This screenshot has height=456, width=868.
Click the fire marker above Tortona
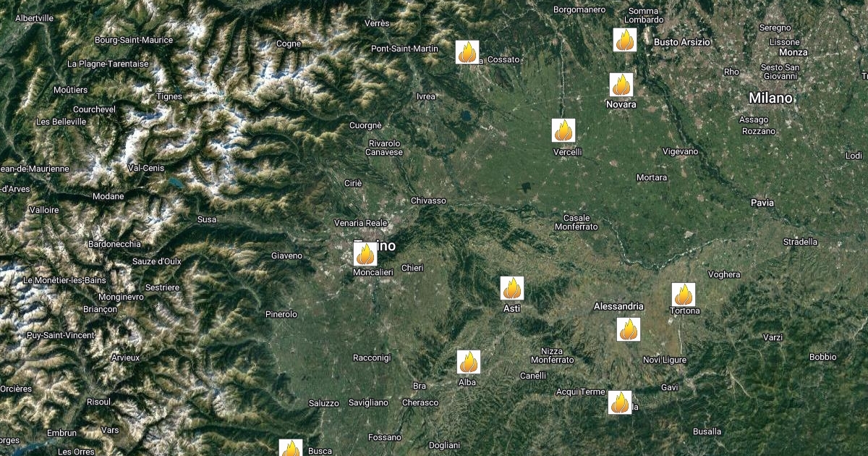coord(684,294)
